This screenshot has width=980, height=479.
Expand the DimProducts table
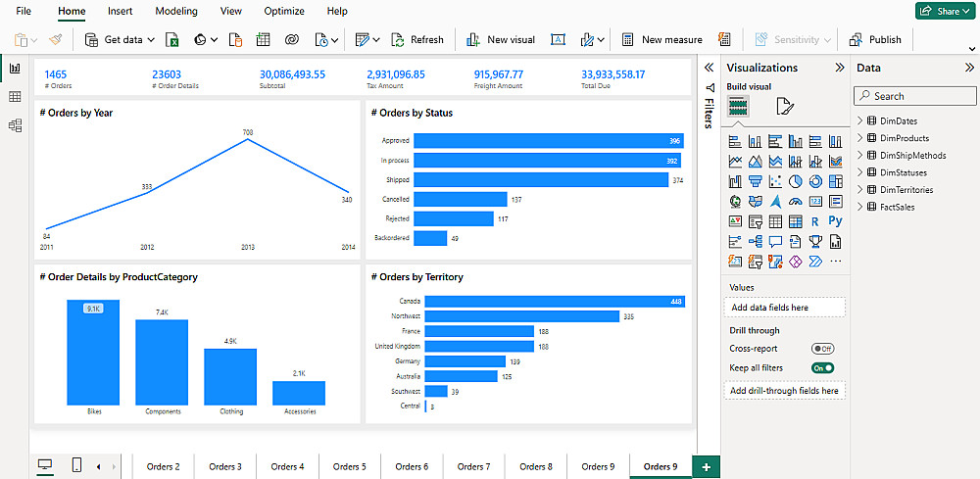tap(859, 138)
